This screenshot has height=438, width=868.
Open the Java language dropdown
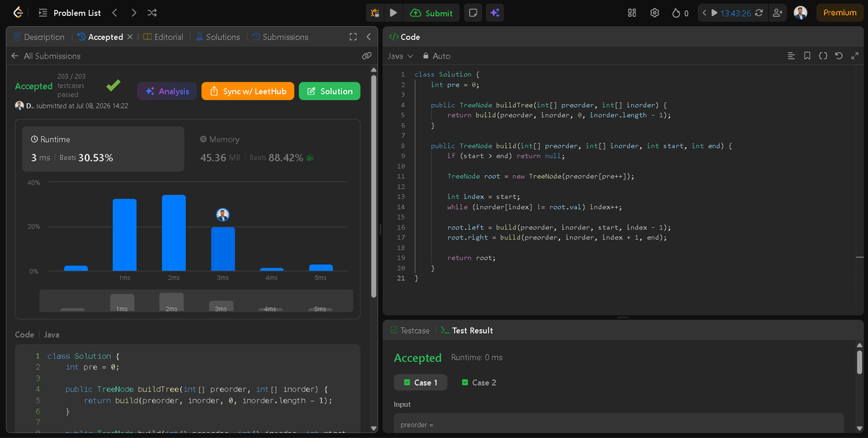click(x=400, y=56)
